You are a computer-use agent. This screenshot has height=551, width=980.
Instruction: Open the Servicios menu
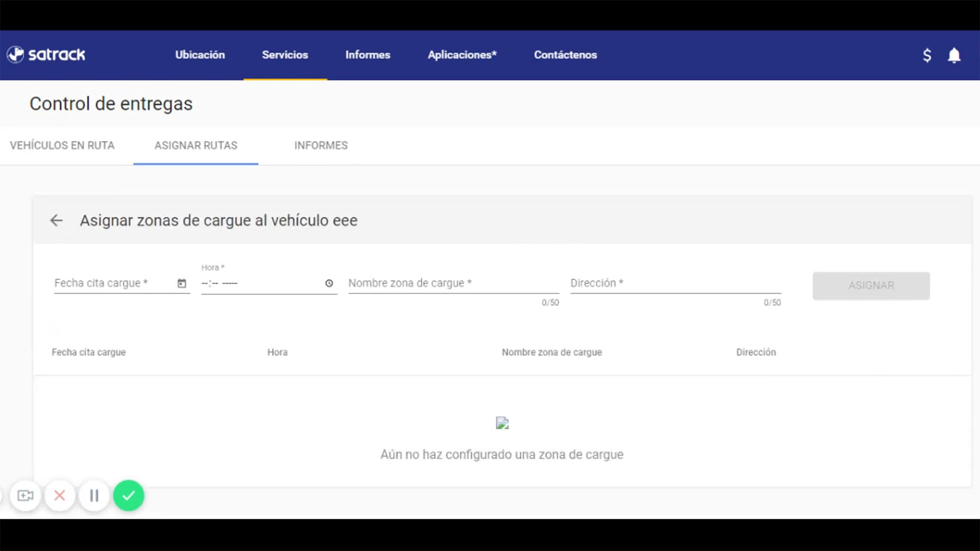point(285,55)
